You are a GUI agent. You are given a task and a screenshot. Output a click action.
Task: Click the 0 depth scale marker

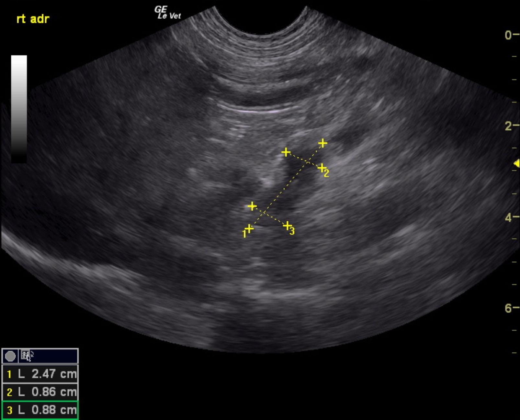pos(509,35)
